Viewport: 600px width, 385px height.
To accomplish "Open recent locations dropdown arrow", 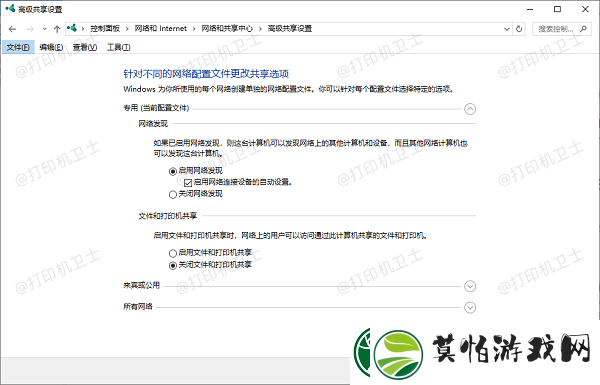I will pos(44,29).
